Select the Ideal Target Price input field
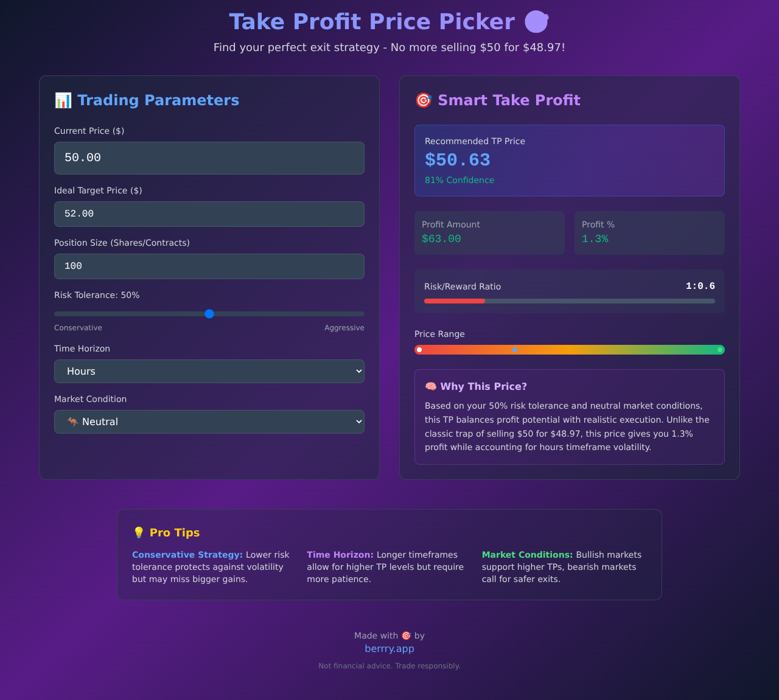Viewport: 779px width, 700px height. pos(209,213)
